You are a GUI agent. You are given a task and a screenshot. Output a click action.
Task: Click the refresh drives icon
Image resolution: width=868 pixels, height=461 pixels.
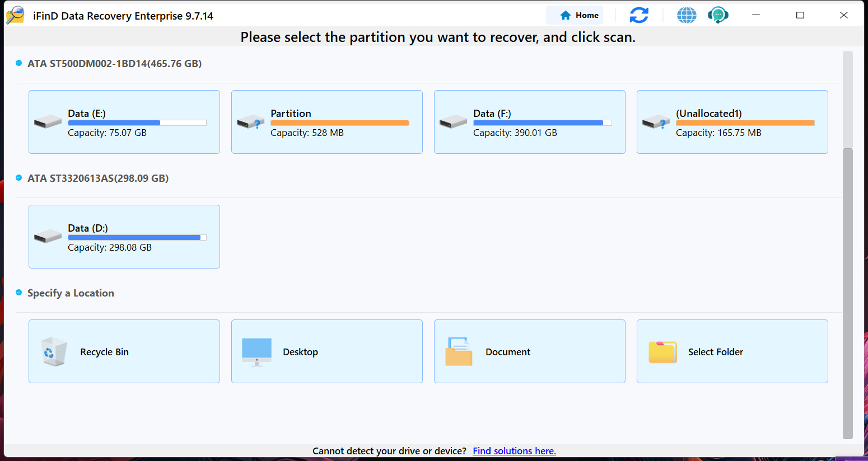[x=639, y=15]
